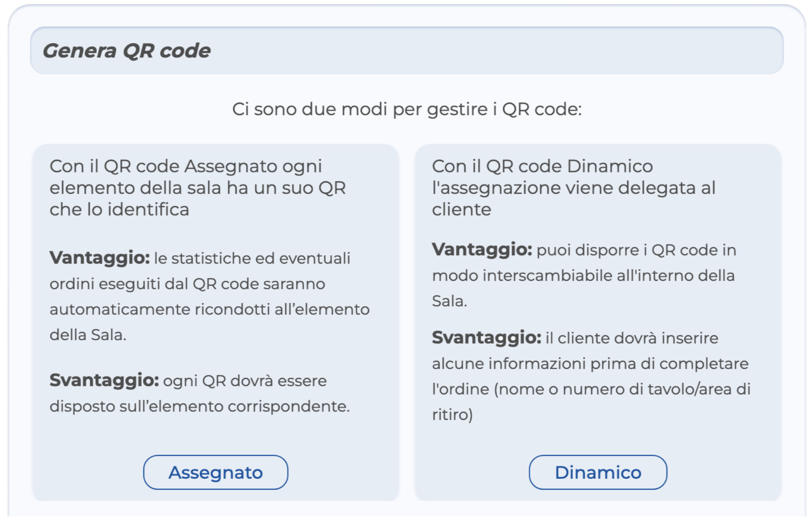
Task: Click "ordini eseguiti dal QR code saranno" line
Action: pyautogui.click(x=187, y=284)
